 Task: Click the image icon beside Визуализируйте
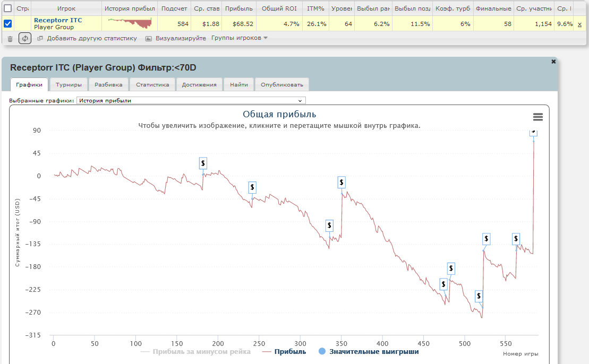click(149, 38)
